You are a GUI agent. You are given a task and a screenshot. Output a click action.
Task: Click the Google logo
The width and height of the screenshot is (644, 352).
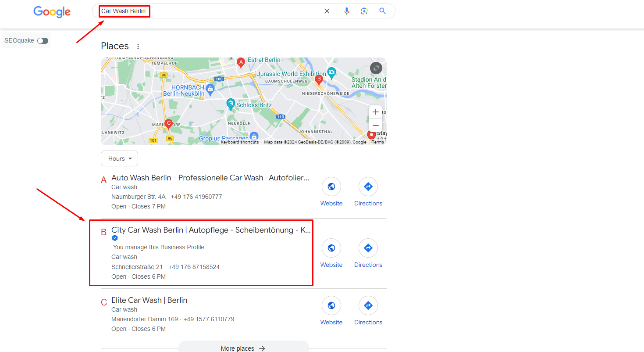[52, 12]
